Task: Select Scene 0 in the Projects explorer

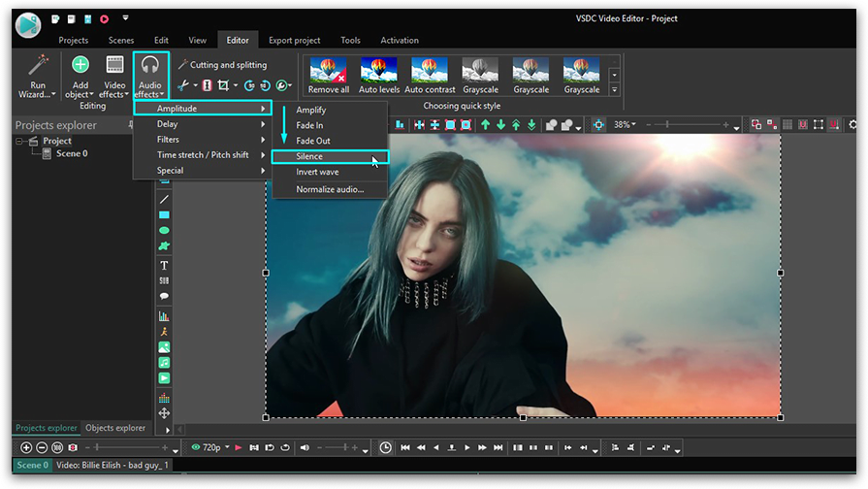Action: [71, 153]
